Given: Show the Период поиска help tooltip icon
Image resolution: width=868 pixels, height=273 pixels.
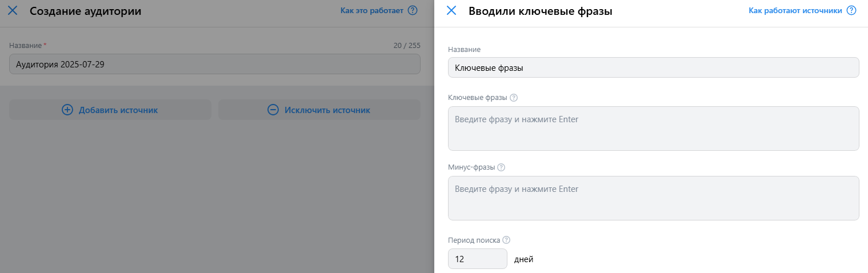Looking at the screenshot, I should 506,240.
